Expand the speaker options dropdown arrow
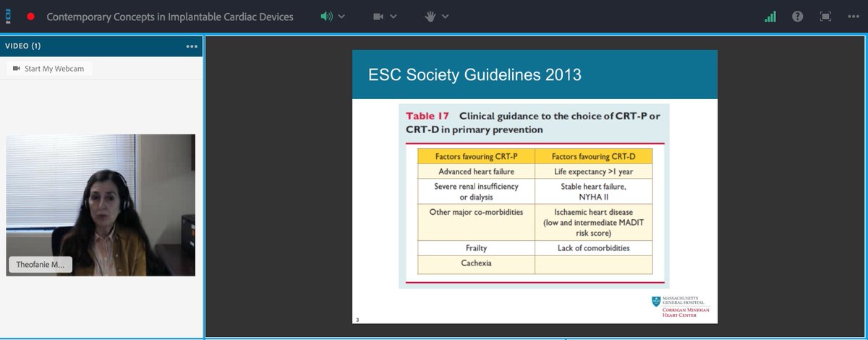This screenshot has width=868, height=340. tap(342, 16)
